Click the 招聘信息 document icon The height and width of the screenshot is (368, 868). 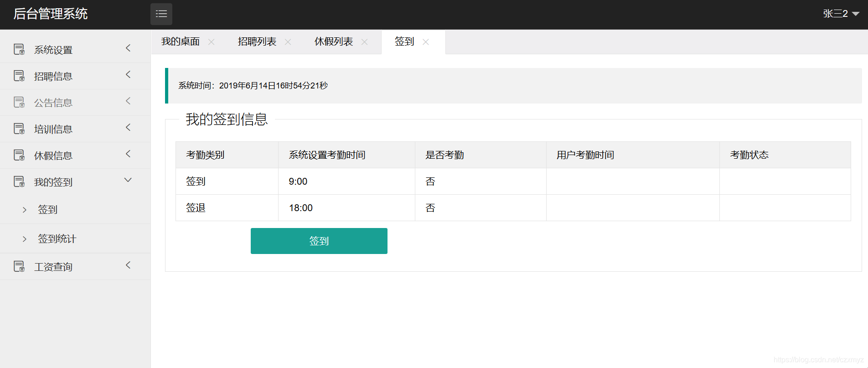click(x=19, y=76)
